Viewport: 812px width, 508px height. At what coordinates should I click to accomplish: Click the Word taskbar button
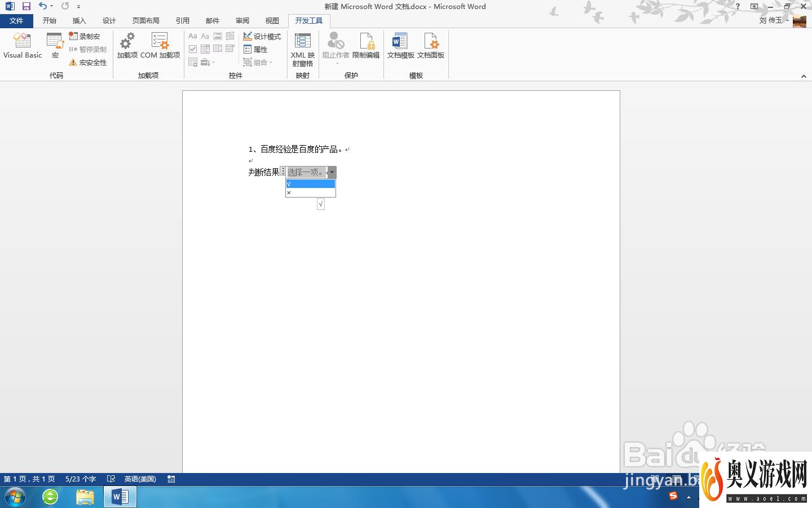click(x=120, y=497)
